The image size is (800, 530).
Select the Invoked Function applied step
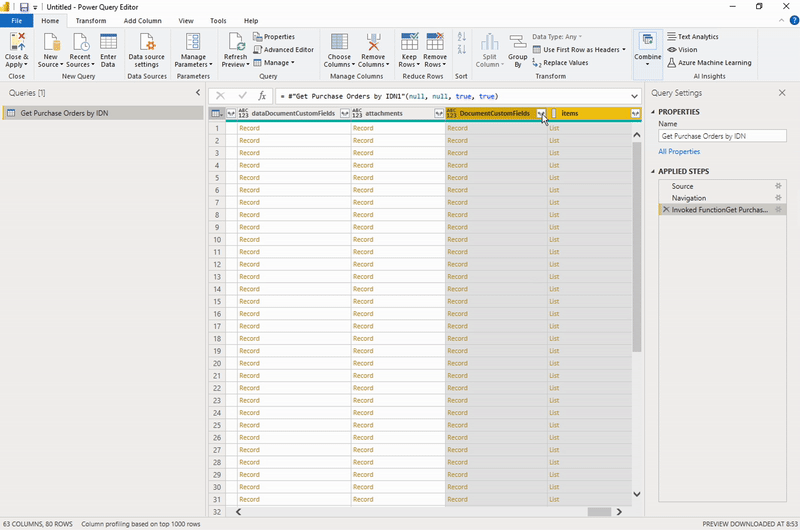click(x=722, y=210)
